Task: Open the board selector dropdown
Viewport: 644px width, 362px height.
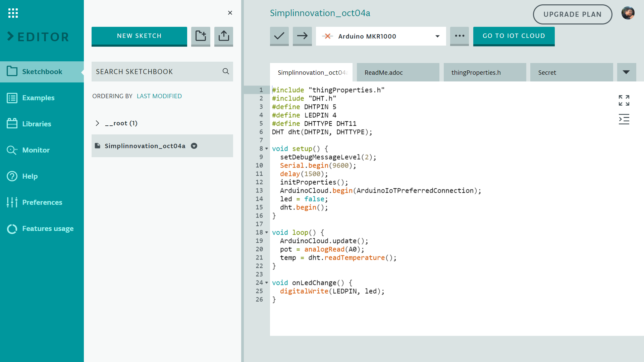Action: coord(437,36)
